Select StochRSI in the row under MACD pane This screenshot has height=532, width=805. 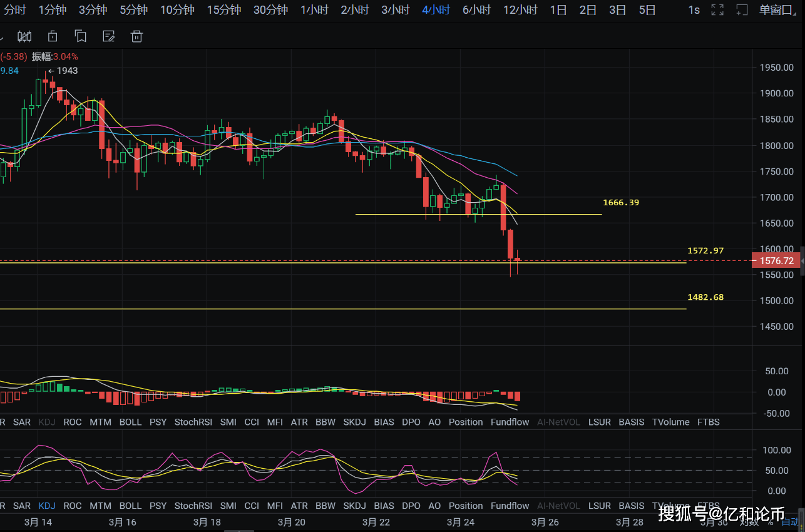[x=193, y=422]
